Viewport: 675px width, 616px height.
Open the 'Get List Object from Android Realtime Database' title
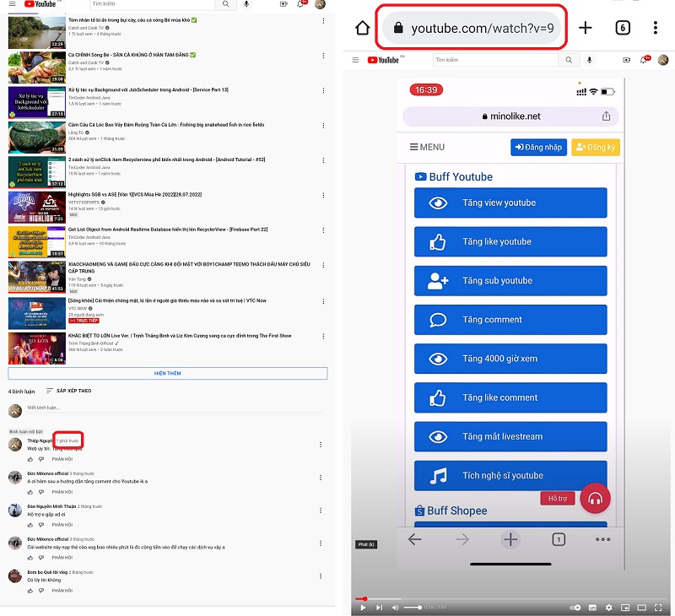168,230
